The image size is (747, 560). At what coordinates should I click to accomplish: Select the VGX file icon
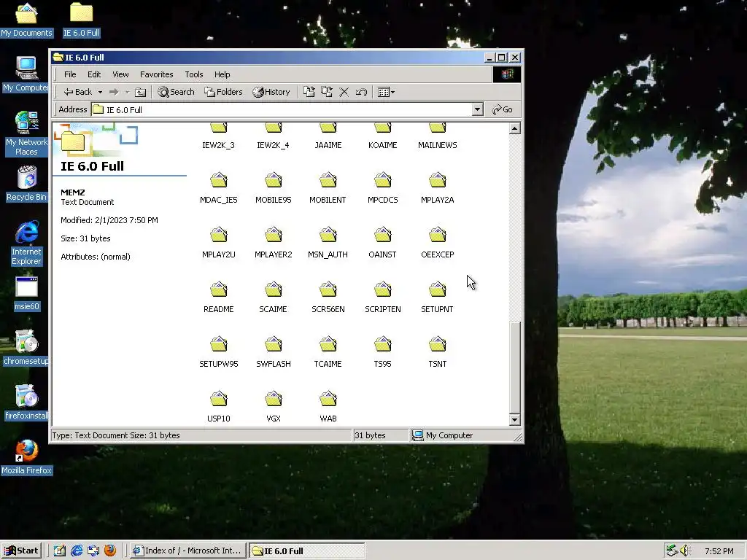pos(274,399)
